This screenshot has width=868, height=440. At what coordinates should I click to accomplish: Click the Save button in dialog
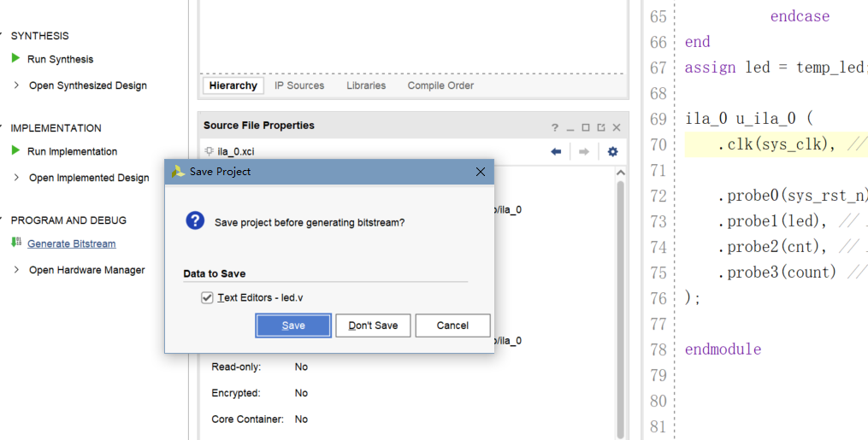[x=293, y=326]
